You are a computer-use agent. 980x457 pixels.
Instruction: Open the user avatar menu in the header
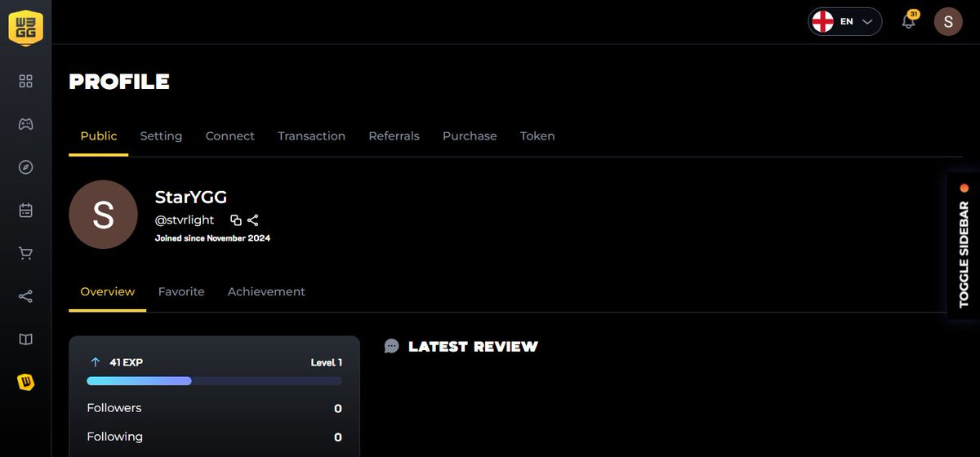tap(948, 22)
